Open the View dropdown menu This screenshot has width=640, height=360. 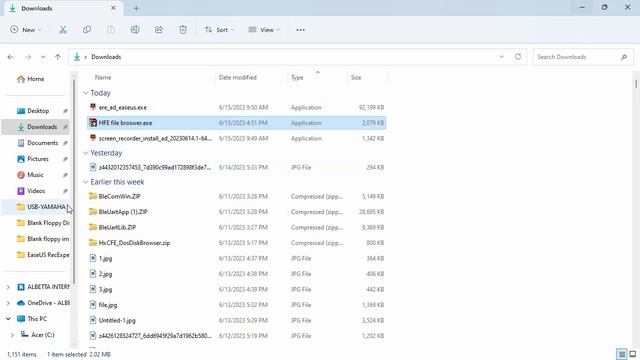click(x=264, y=30)
